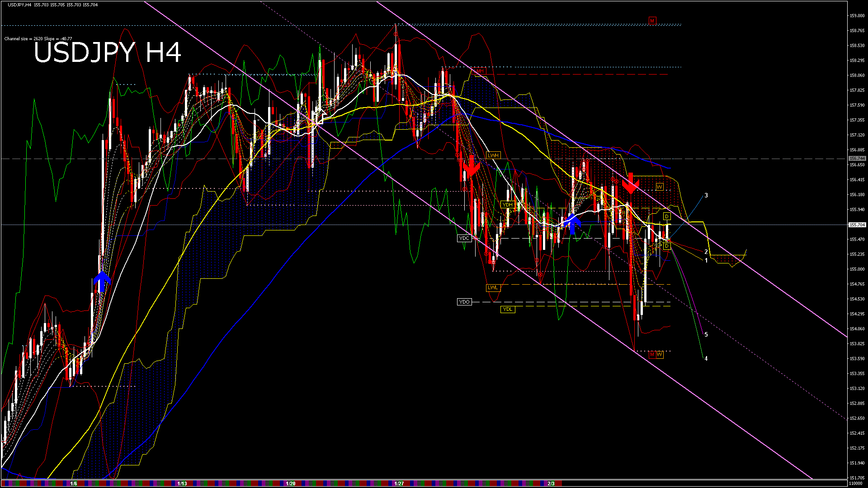Image resolution: width=868 pixels, height=488 pixels.
Task: Click the 157.120 price axis label
Action: tap(857, 135)
